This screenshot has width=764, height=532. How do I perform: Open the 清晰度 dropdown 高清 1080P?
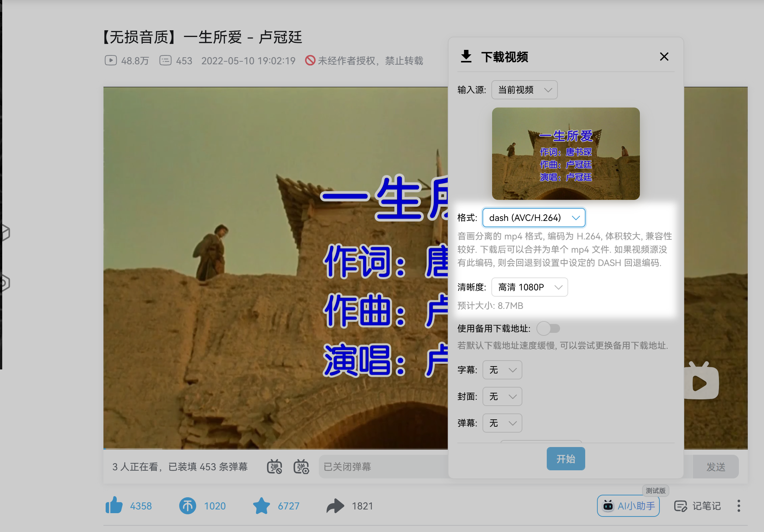pyautogui.click(x=529, y=287)
